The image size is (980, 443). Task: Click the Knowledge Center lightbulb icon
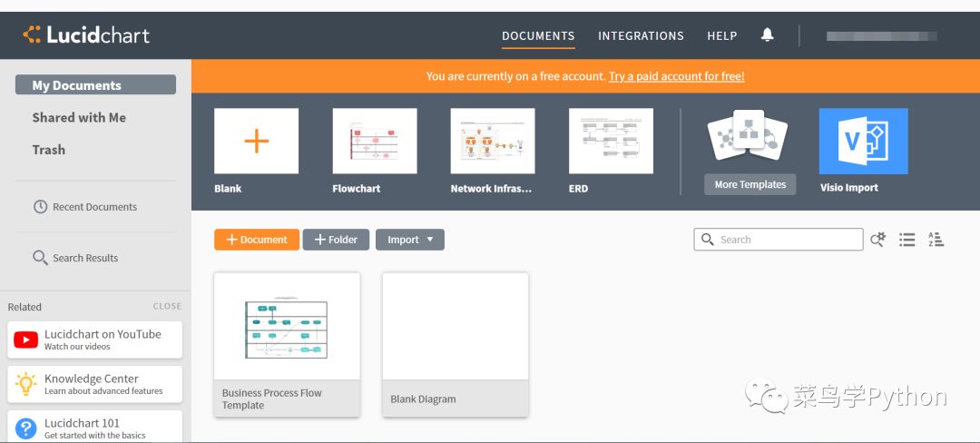coord(25,384)
